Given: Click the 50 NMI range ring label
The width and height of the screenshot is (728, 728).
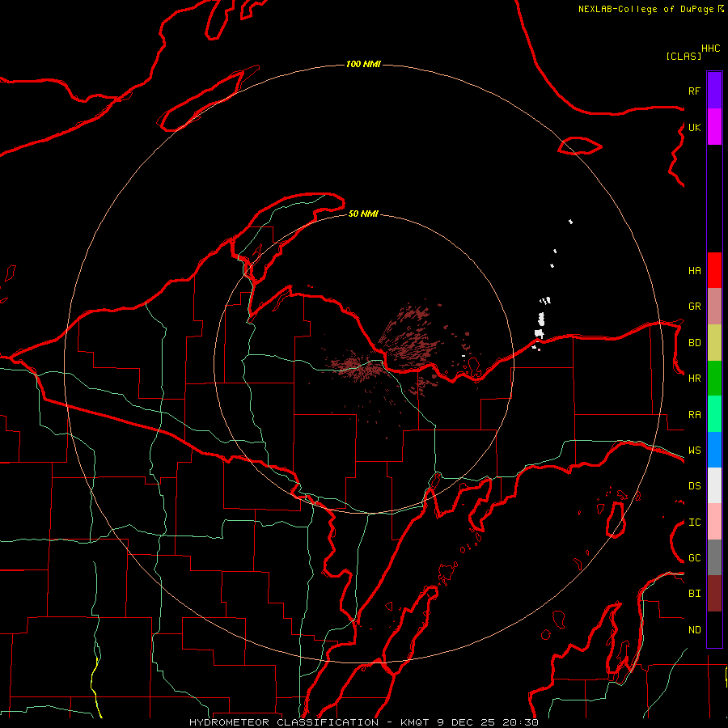Looking at the screenshot, I should point(363,214).
